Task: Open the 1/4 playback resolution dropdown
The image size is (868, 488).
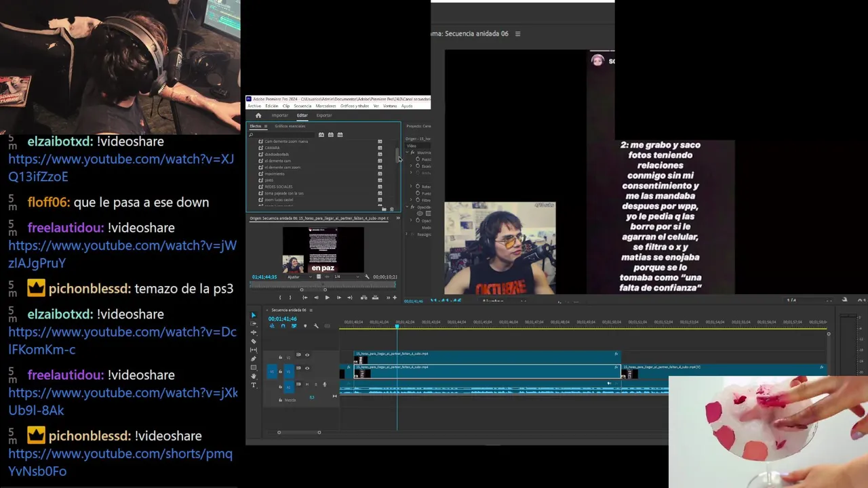Action: 347,277
